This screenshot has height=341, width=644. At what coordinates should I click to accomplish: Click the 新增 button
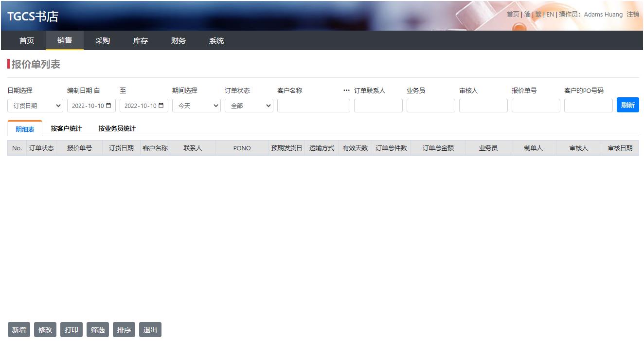coord(19,330)
